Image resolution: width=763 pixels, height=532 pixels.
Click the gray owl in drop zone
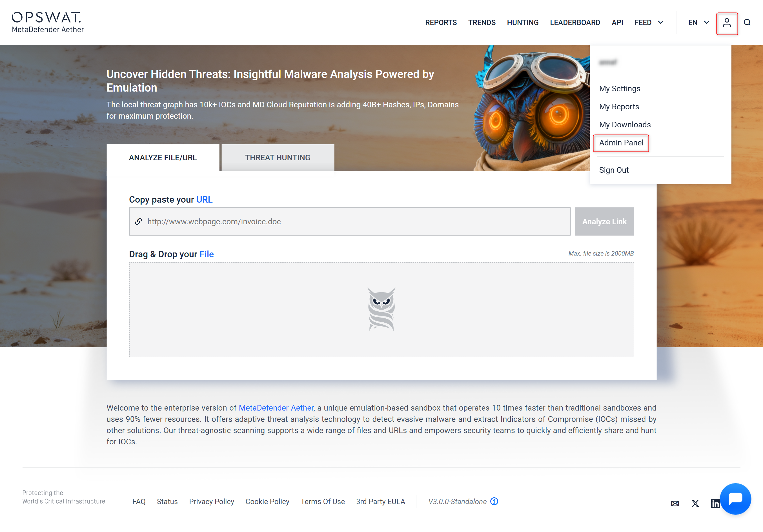point(381,309)
